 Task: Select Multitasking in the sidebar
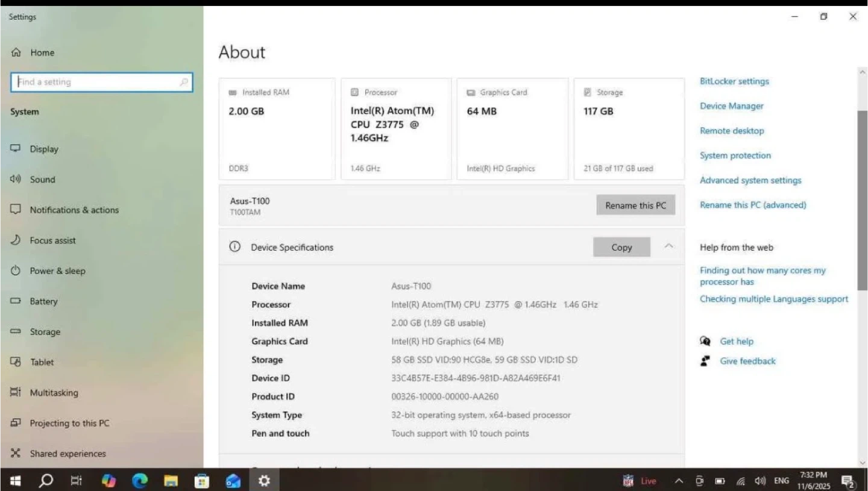pyautogui.click(x=54, y=393)
